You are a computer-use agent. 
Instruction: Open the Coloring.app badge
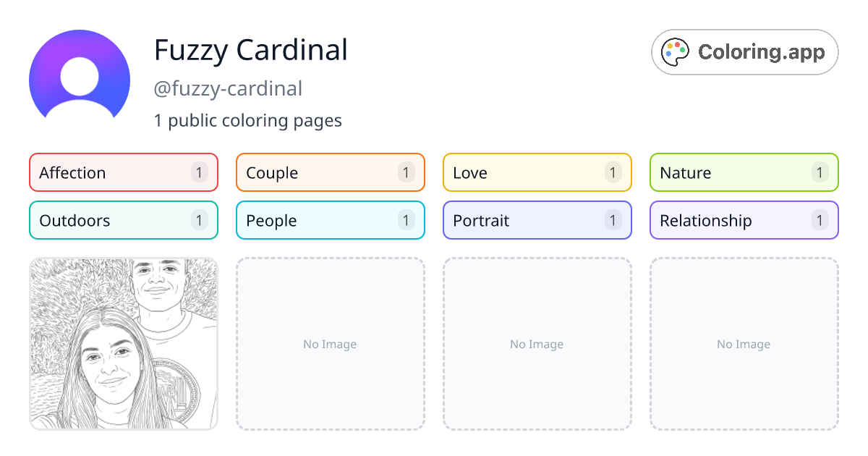pos(744,51)
